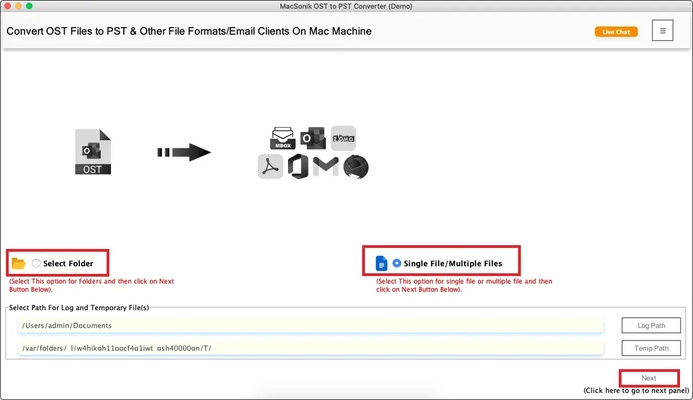Click the Temp Path button
This screenshot has height=400, width=693.
coord(651,348)
